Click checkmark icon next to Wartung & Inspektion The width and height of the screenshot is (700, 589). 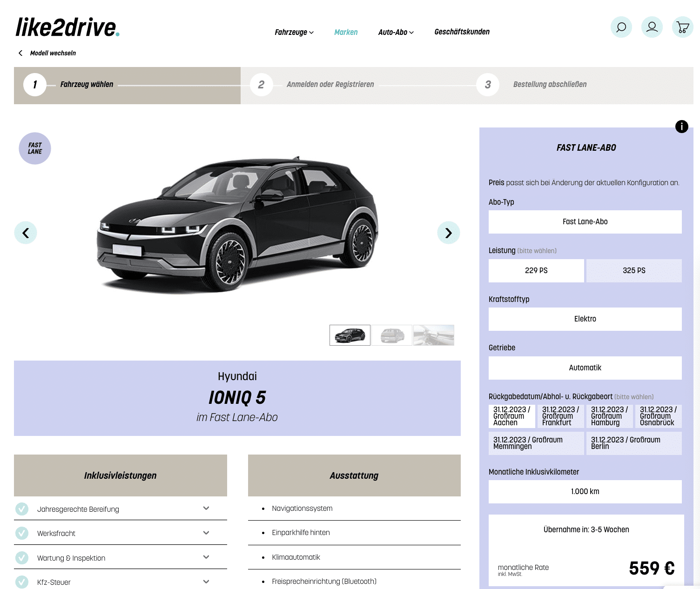(22, 557)
